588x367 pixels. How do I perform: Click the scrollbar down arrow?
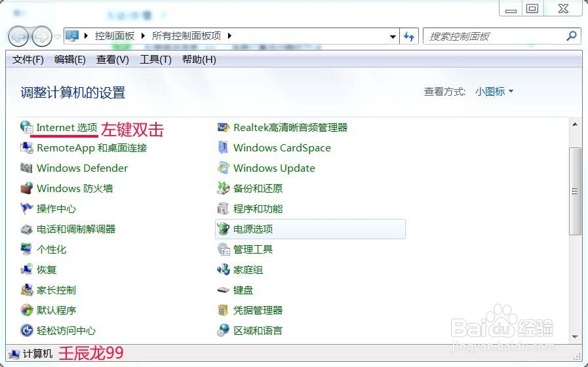[x=575, y=337]
